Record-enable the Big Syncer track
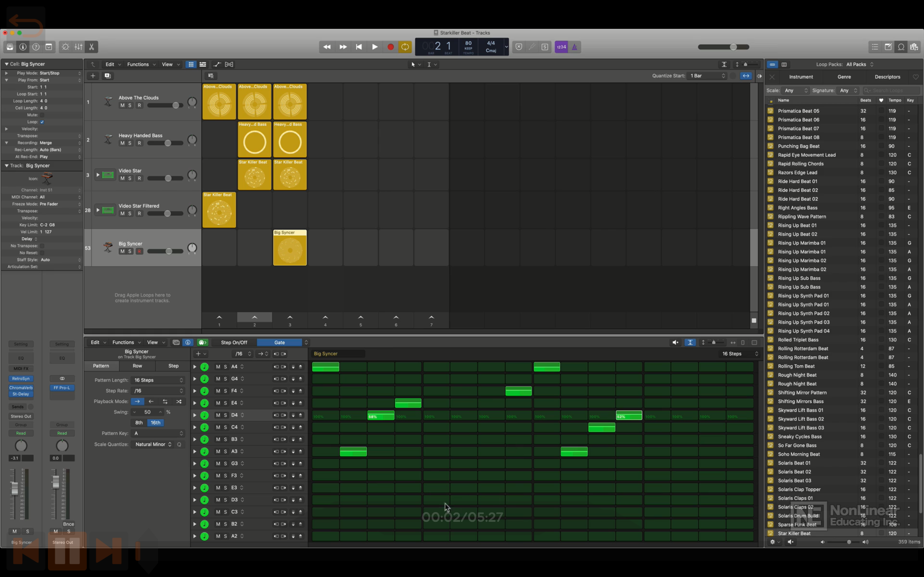924x577 pixels. [140, 251]
